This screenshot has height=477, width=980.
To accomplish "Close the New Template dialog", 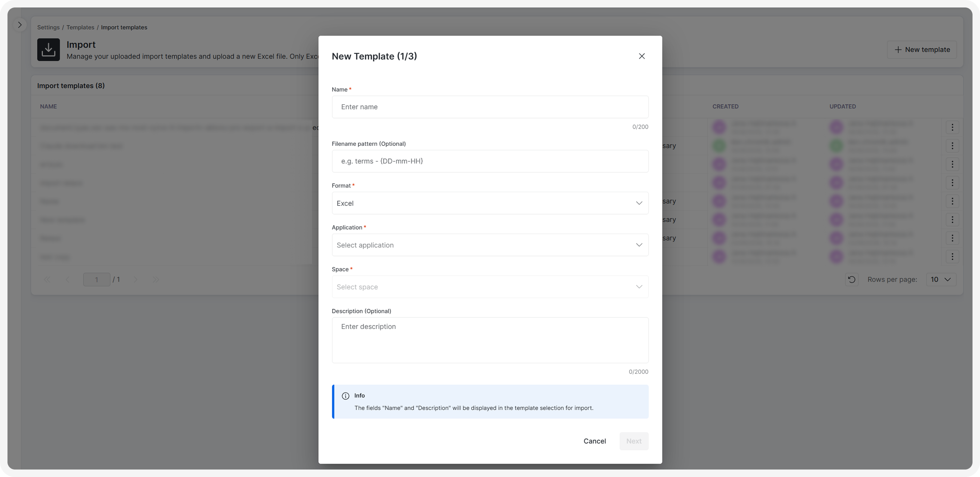I will click(x=641, y=56).
